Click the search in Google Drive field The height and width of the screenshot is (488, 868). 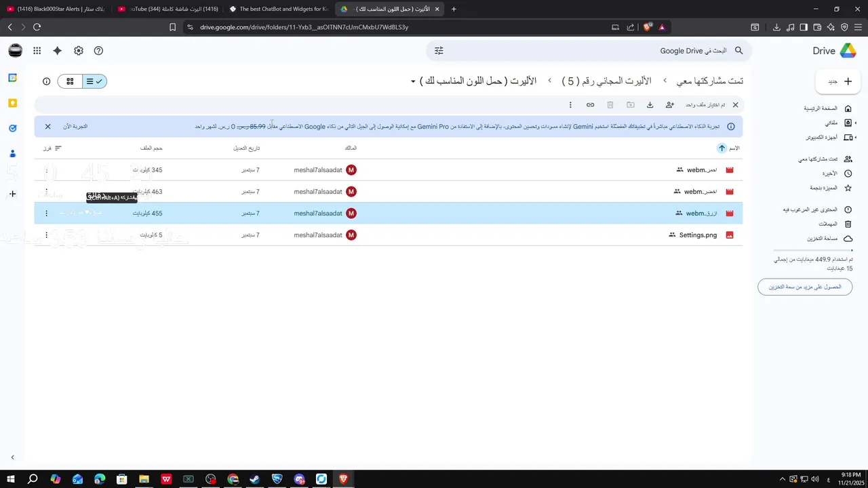coord(589,51)
